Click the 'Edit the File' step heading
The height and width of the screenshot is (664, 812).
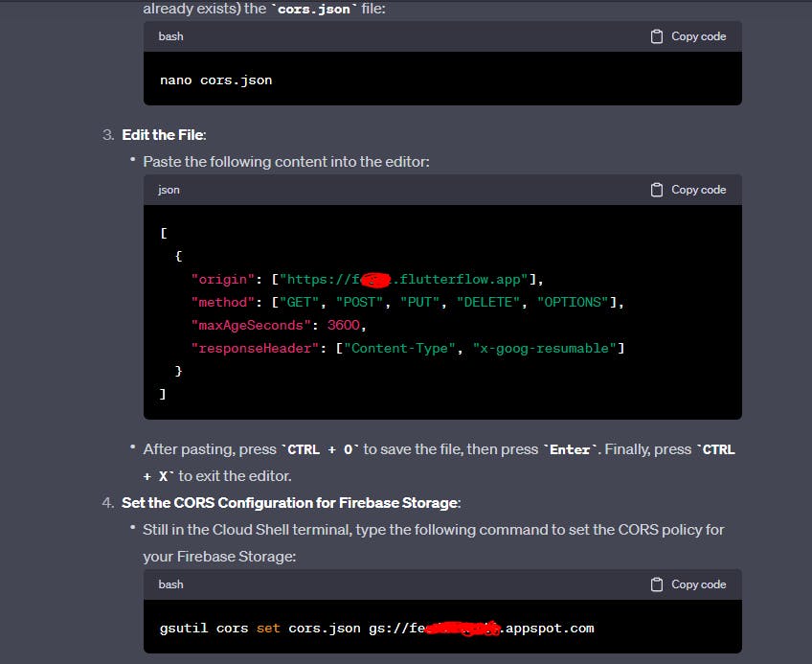coord(164,135)
